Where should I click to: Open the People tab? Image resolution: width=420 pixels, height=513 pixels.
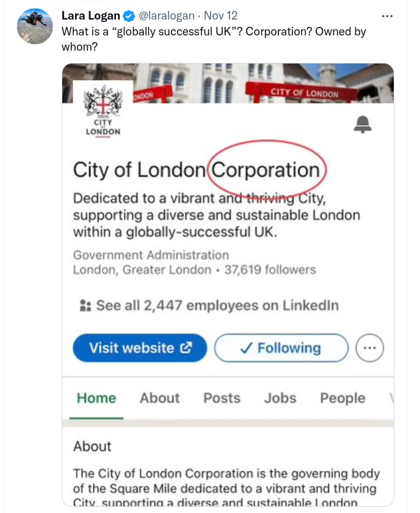click(x=342, y=398)
